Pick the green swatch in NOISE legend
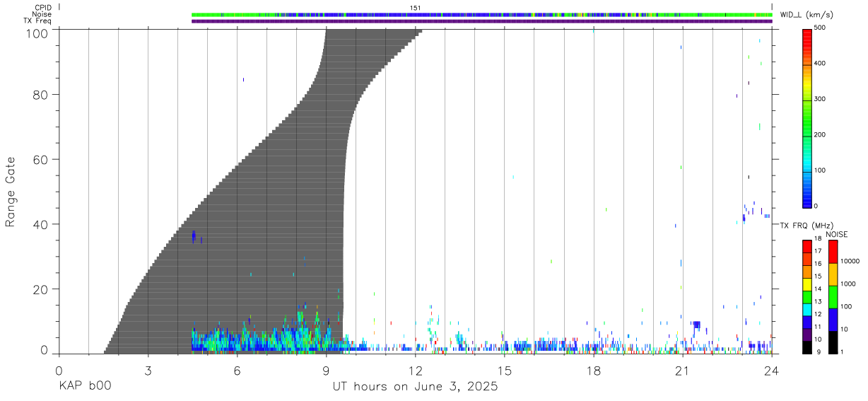868x401 pixels. (833, 296)
